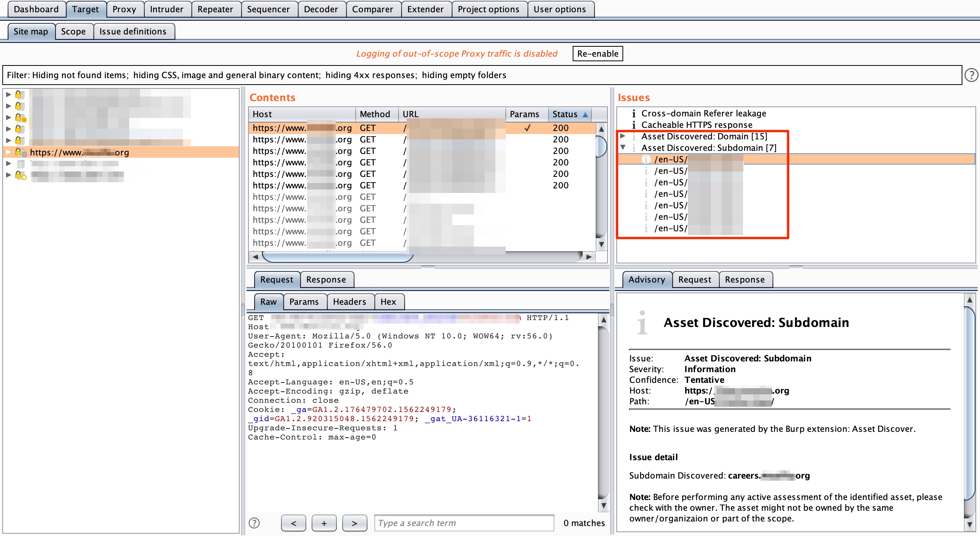Sort by Status column header arrow
The image size is (980, 536).
pyautogui.click(x=585, y=114)
